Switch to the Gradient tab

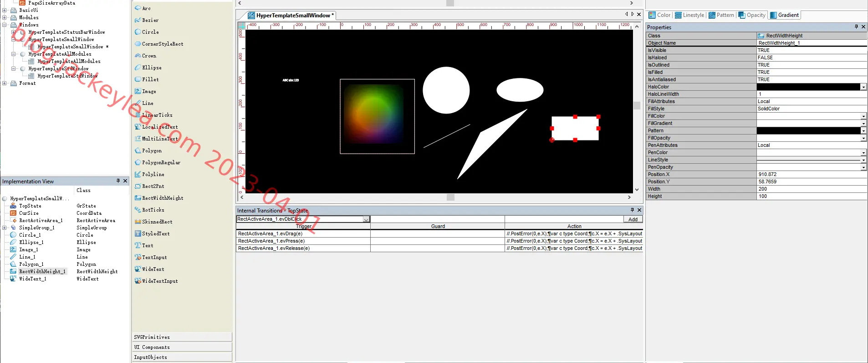tap(784, 15)
